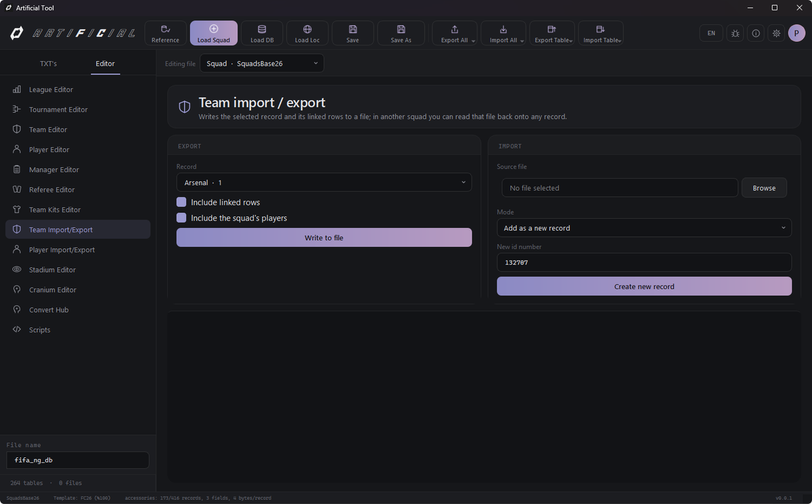Click the File name field fifa_ng_db
The width and height of the screenshot is (812, 504).
tap(78, 460)
